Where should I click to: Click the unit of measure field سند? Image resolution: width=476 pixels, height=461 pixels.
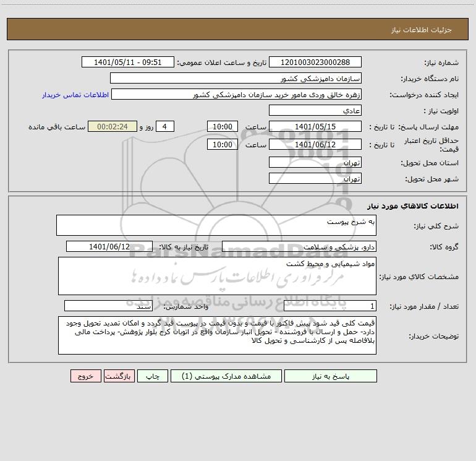click(108, 306)
